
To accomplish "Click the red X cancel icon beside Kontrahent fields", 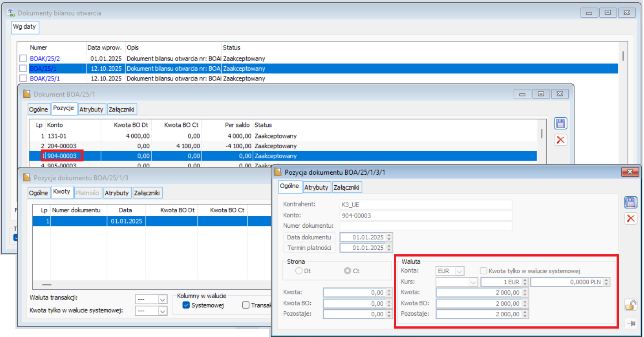I will [630, 218].
